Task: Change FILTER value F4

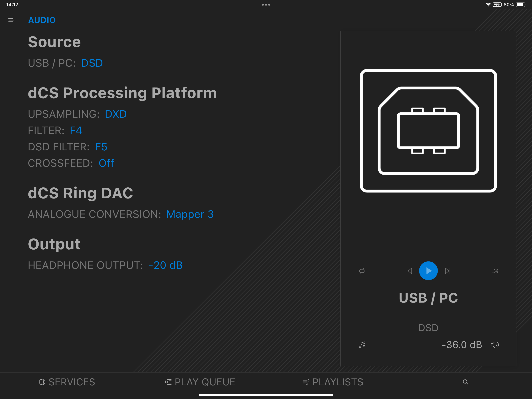Action: coord(76,130)
